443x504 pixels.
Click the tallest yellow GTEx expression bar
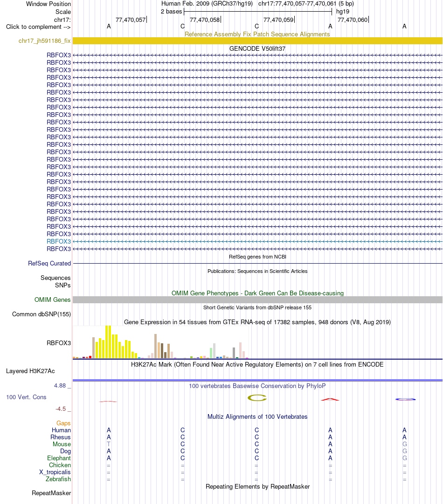[x=108, y=342]
